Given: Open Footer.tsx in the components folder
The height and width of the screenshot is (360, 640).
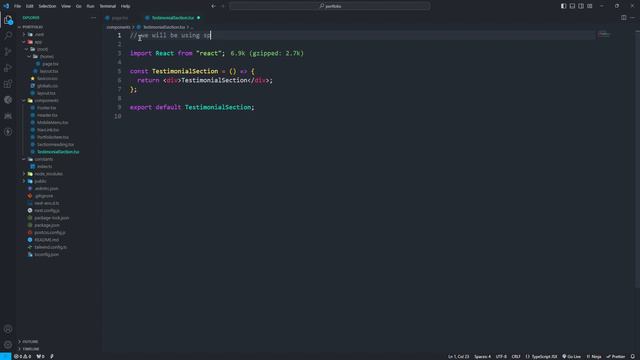Looking at the screenshot, I should click(47, 108).
